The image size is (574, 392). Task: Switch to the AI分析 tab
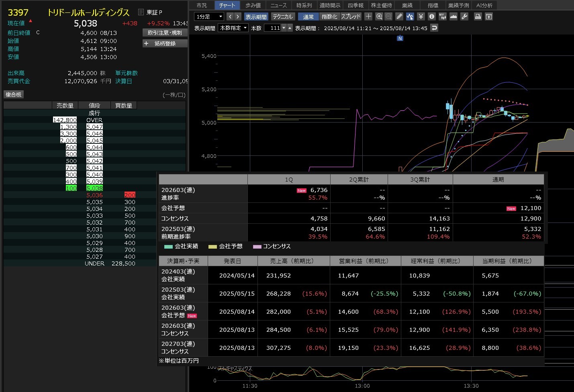(484, 5)
